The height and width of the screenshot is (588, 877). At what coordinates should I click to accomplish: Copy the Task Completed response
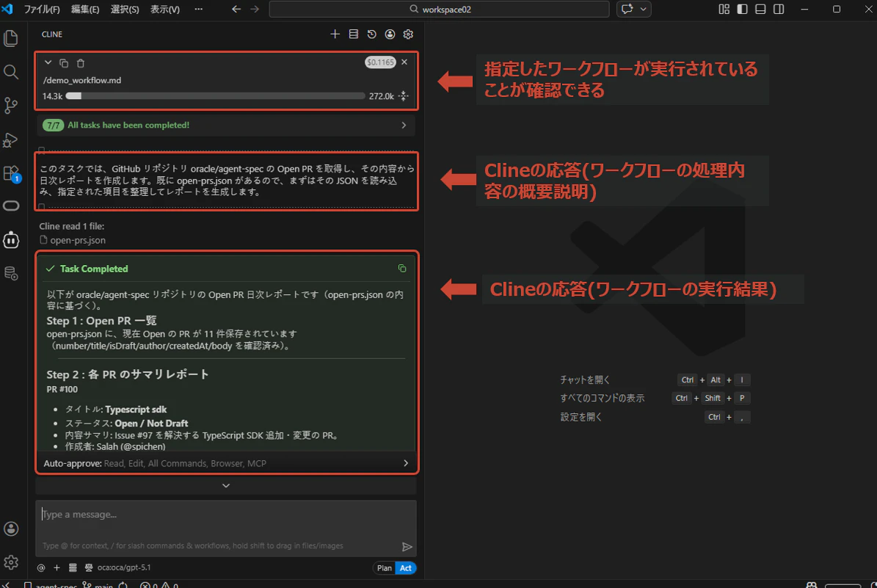(401, 269)
